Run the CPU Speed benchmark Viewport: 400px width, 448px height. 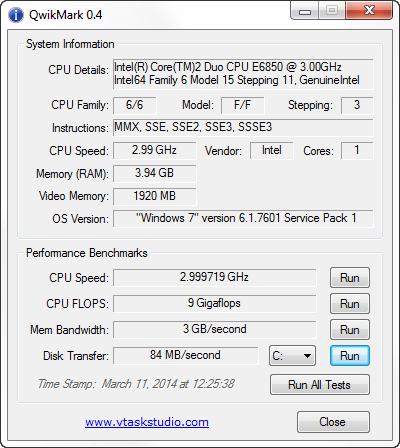(350, 277)
